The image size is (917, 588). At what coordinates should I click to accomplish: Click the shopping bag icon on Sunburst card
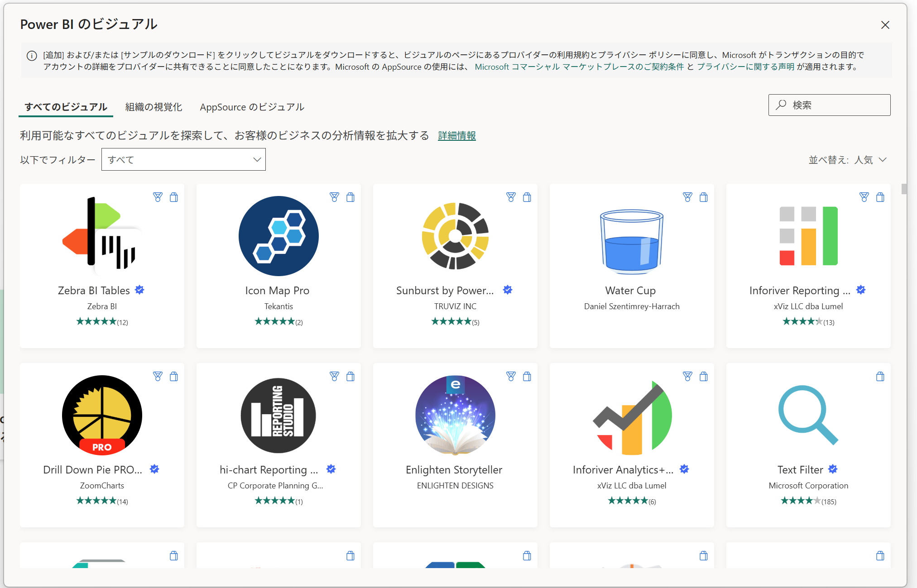point(527,197)
